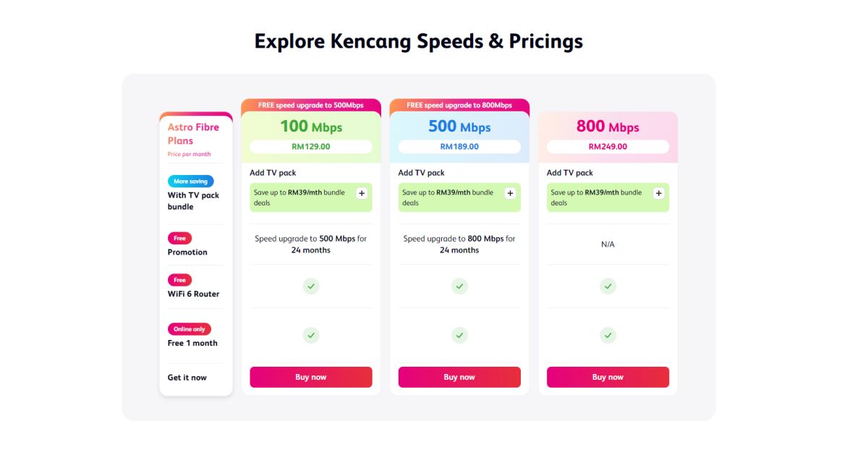The height and width of the screenshot is (455, 868).
Task: Click the Free badge above Promotion
Action: pos(179,238)
